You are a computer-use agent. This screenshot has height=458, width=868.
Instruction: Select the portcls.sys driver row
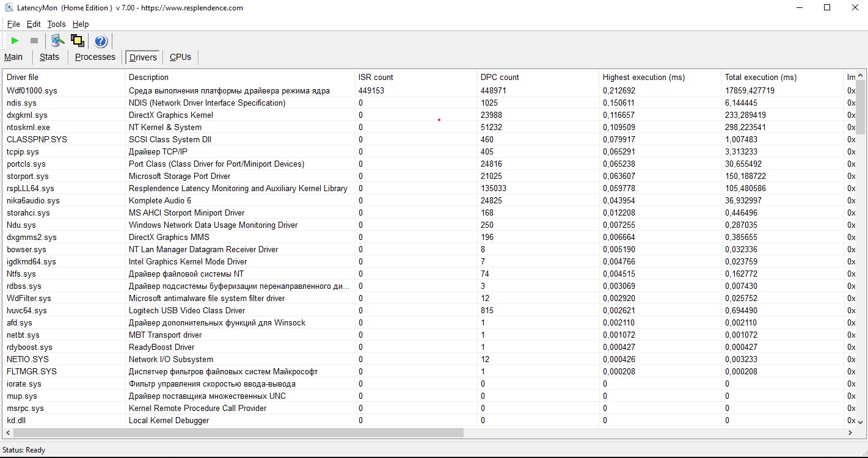point(429,164)
